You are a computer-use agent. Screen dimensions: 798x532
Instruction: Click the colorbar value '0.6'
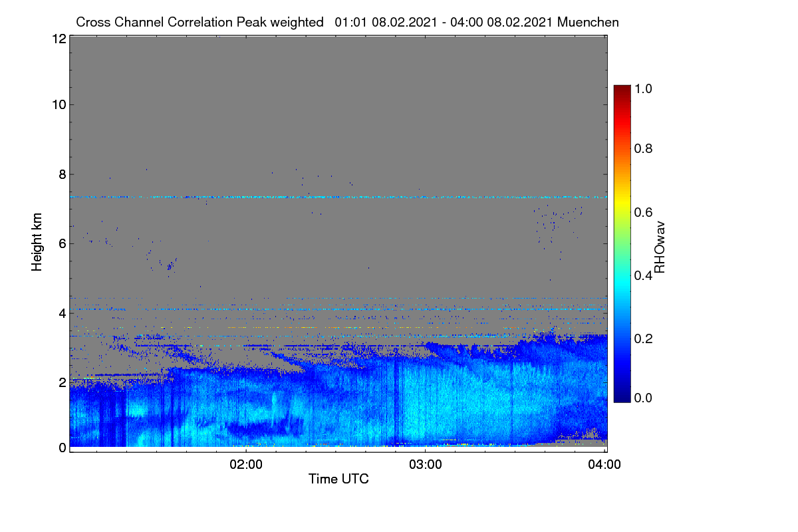644,211
